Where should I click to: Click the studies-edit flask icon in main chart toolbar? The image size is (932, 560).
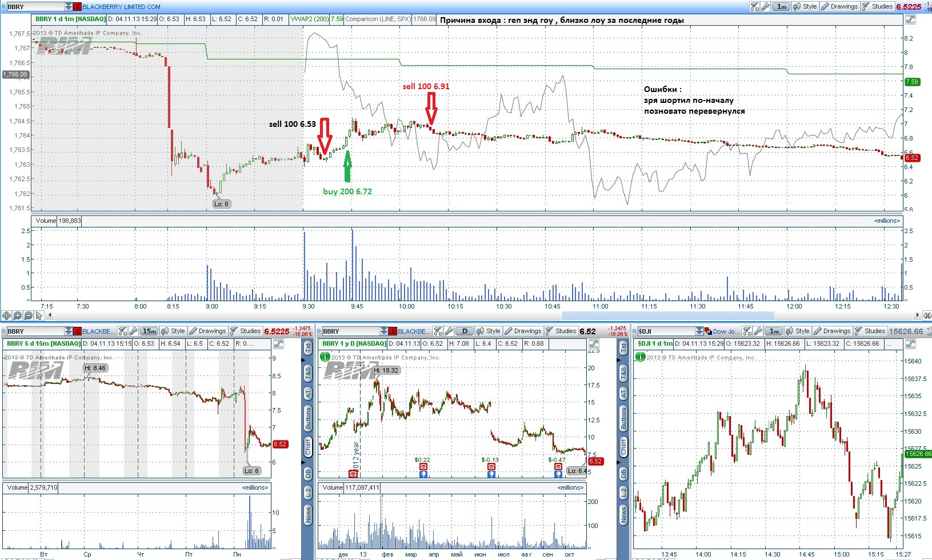point(754,7)
